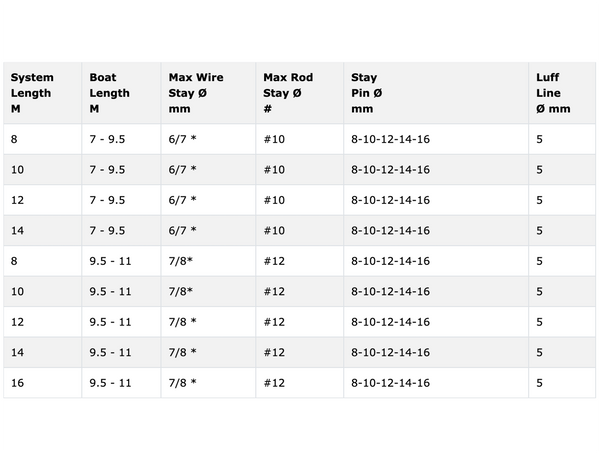Select #10 in the first data row
The width and height of the screenshot is (600, 453).
[x=274, y=139]
